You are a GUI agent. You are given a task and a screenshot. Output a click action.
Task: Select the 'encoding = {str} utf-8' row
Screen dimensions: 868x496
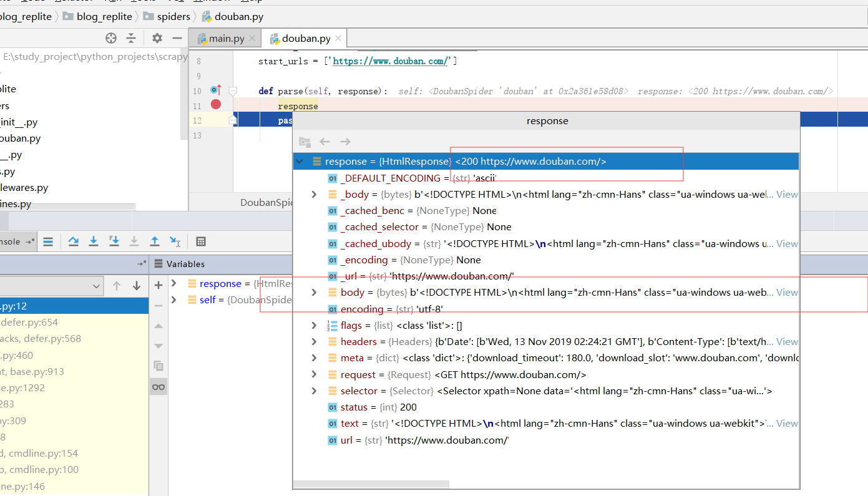[x=546, y=309]
